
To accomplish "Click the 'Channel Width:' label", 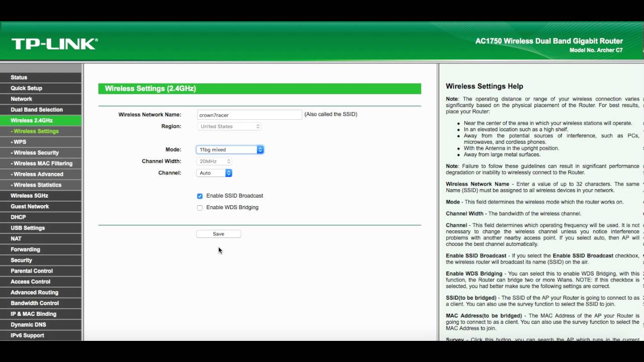I will pyautogui.click(x=162, y=161).
